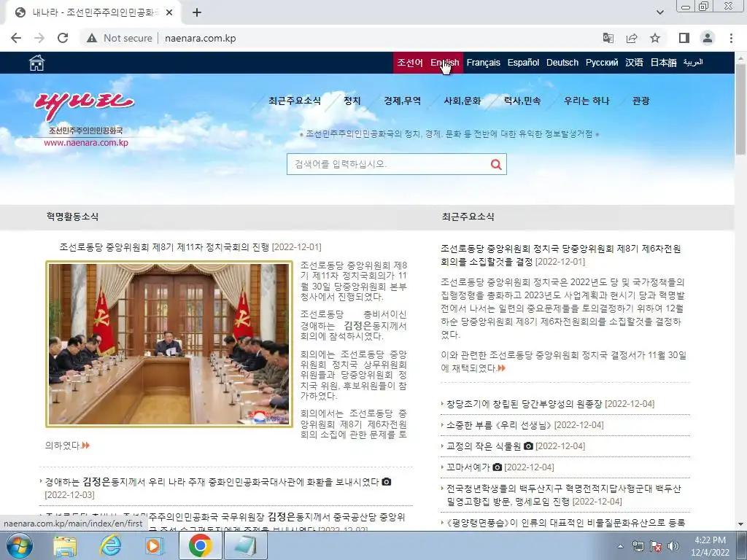Click the browser forward arrow

[x=39, y=38]
